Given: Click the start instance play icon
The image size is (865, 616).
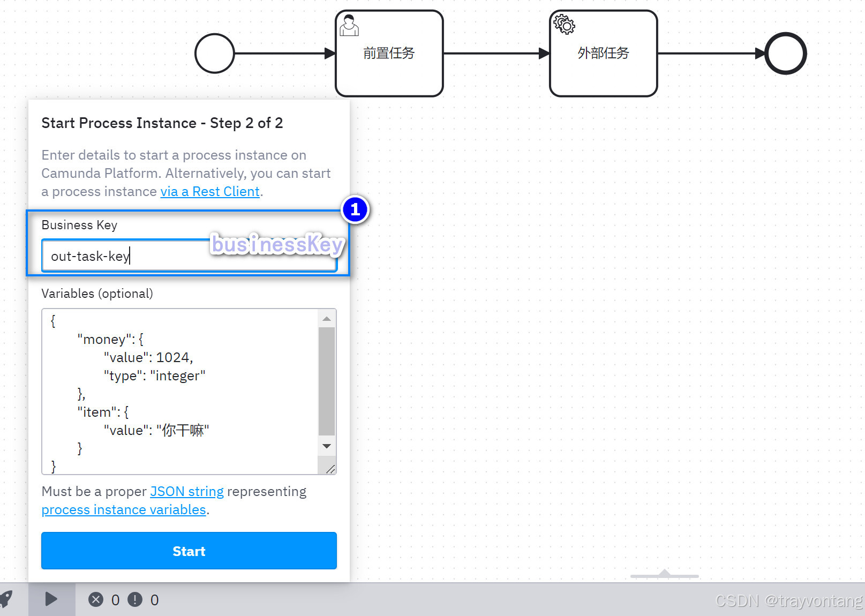Looking at the screenshot, I should pos(51,599).
